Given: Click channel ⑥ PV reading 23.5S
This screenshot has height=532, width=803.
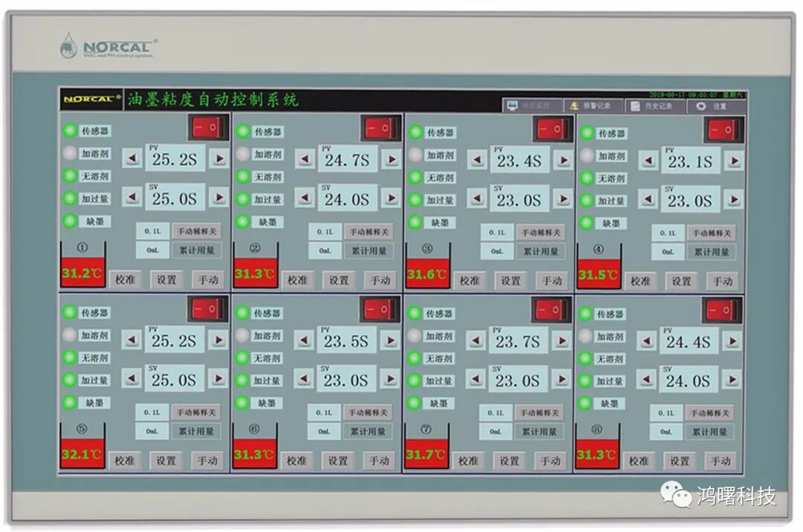Looking at the screenshot, I should pos(346,340).
